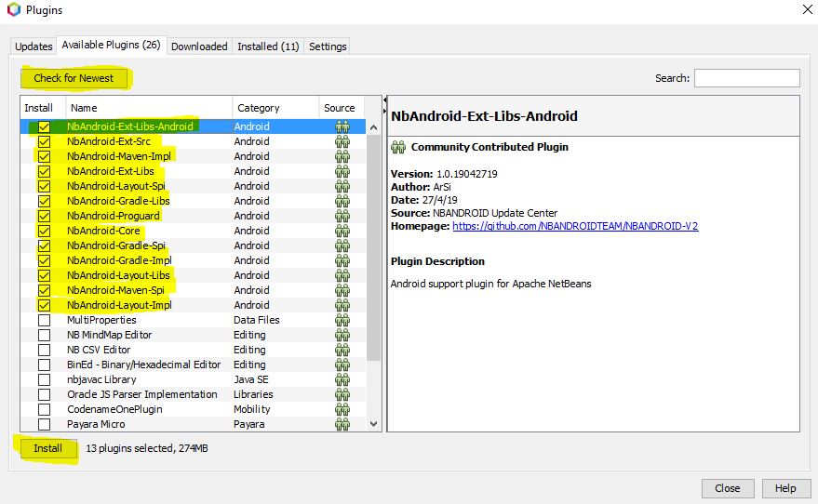Click the Install button
Image resolution: width=818 pixels, height=504 pixels.
point(48,448)
